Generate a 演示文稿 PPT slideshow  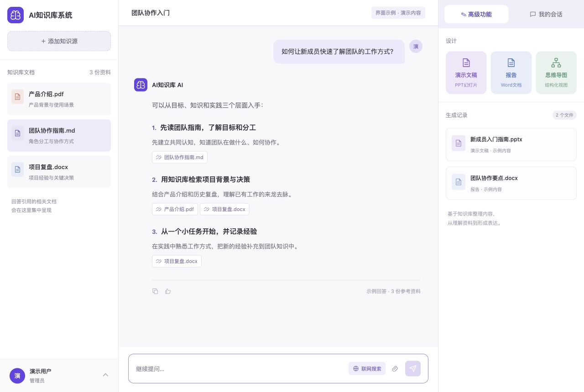pos(466,73)
